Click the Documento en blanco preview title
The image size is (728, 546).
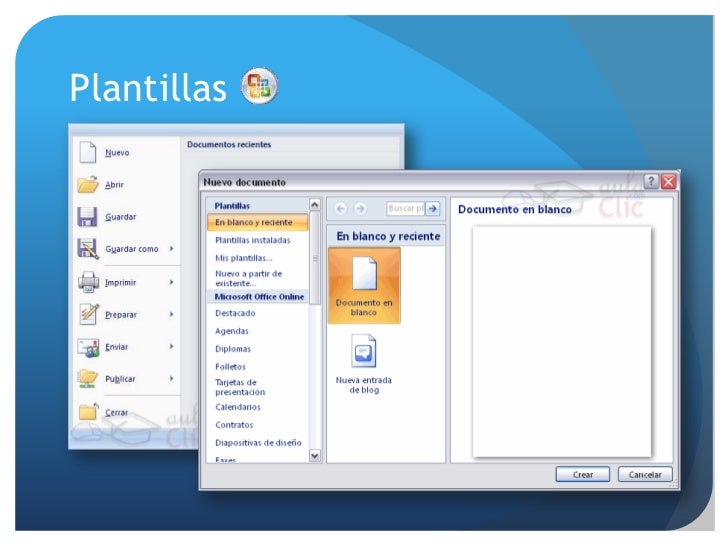pyautogui.click(x=514, y=209)
